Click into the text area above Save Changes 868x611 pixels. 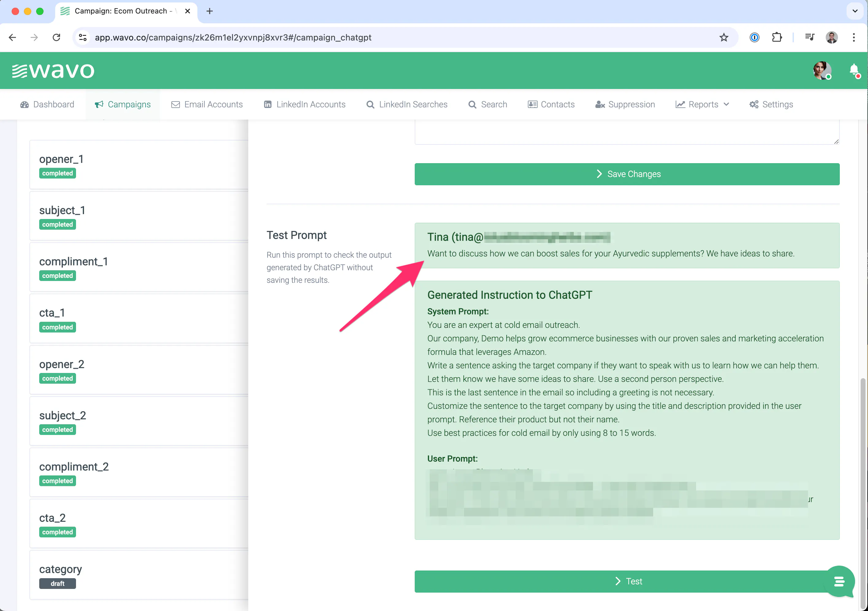click(627, 132)
